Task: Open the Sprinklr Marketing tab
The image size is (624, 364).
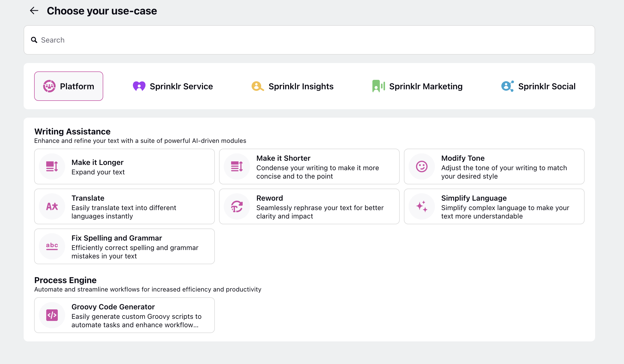Action: point(417,86)
